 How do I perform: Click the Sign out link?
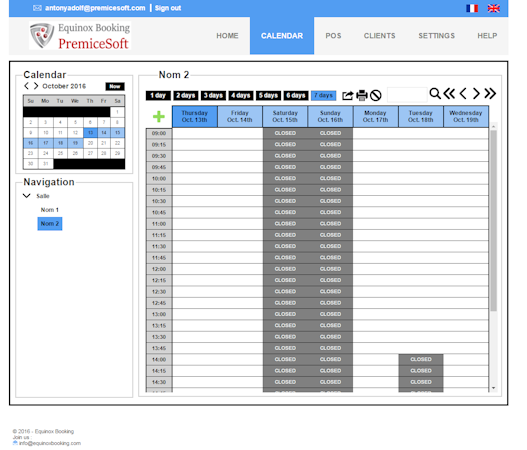168,8
